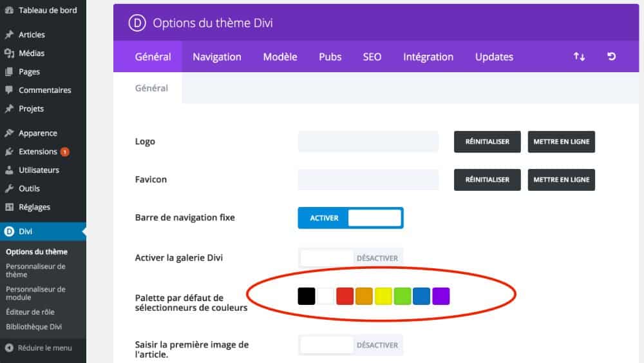The width and height of the screenshot is (644, 363).
Task: Open Bibliothèque Divi link
Action: click(33, 327)
